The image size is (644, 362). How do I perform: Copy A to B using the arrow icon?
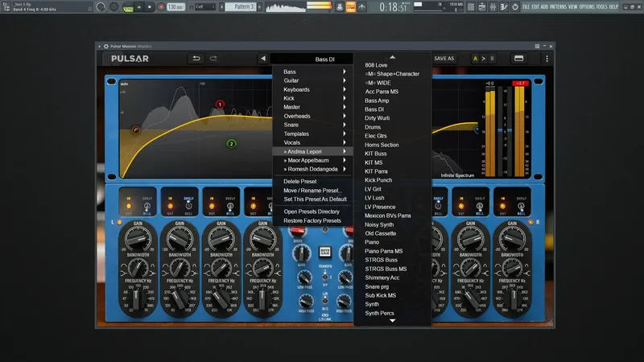click(484, 59)
